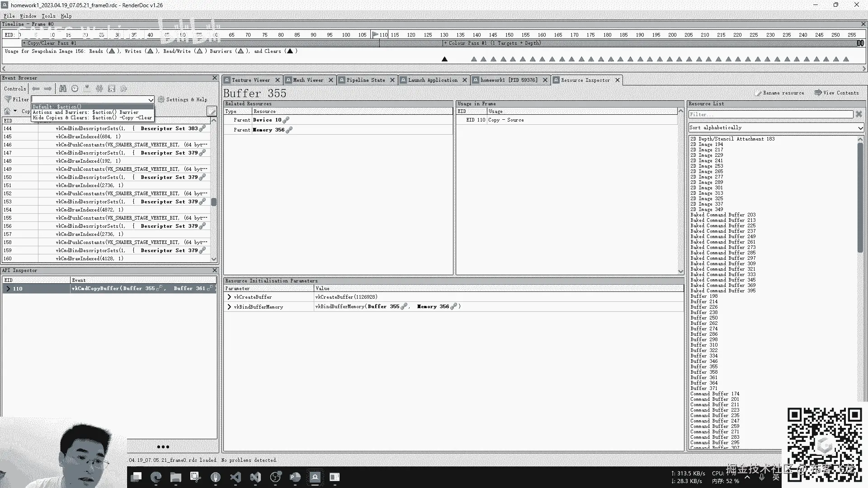This screenshot has height=488, width=868.
Task: Expand the vkCreateBuffer parameter row
Action: pos(229,297)
